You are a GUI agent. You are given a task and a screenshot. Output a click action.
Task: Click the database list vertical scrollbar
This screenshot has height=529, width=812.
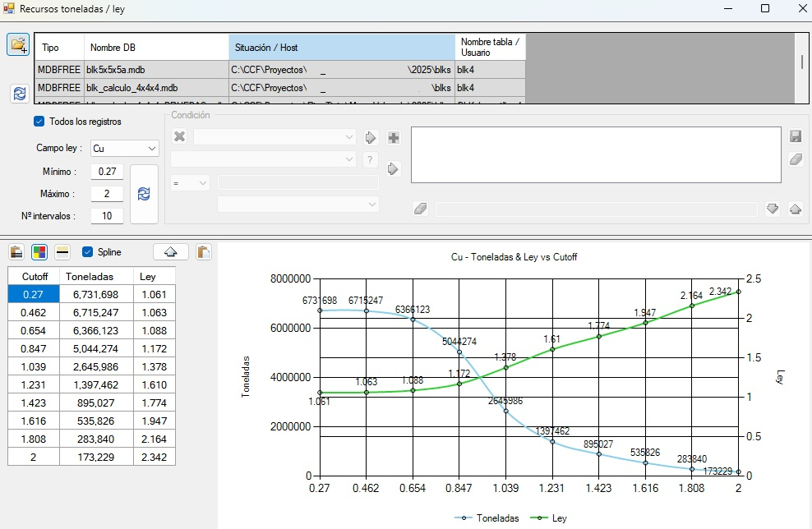(802, 62)
